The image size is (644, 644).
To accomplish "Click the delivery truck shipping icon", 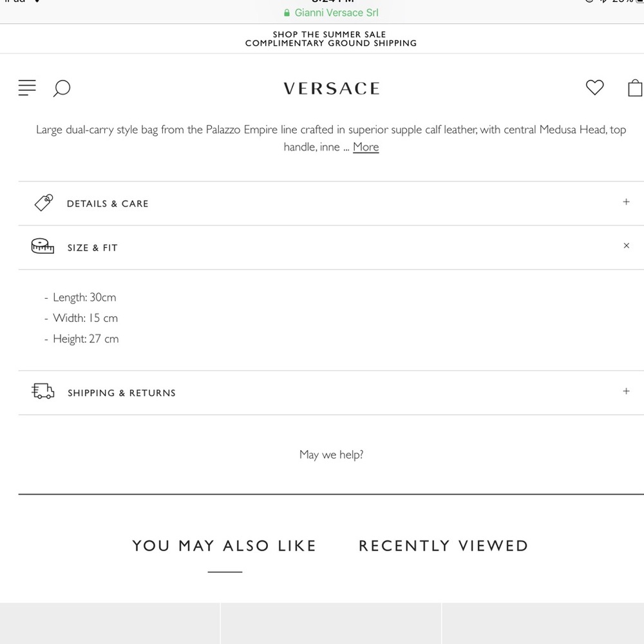I will point(43,391).
